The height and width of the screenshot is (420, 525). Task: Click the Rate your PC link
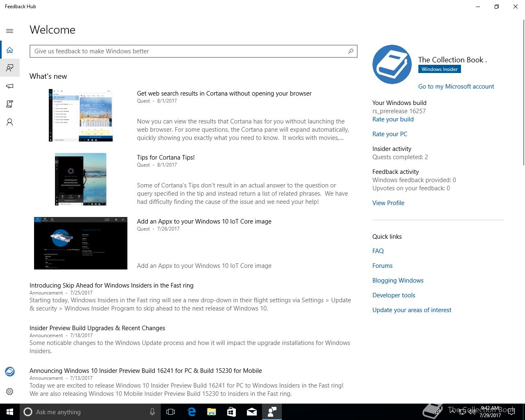point(390,134)
